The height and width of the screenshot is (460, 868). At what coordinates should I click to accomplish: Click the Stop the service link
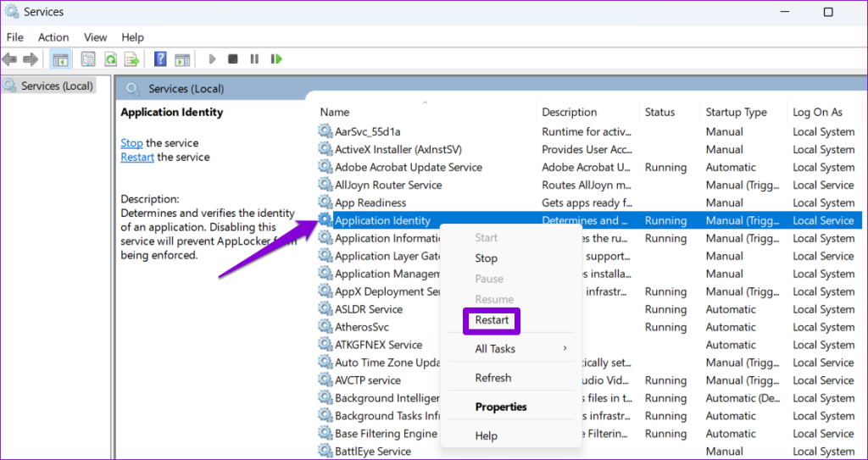tap(131, 143)
